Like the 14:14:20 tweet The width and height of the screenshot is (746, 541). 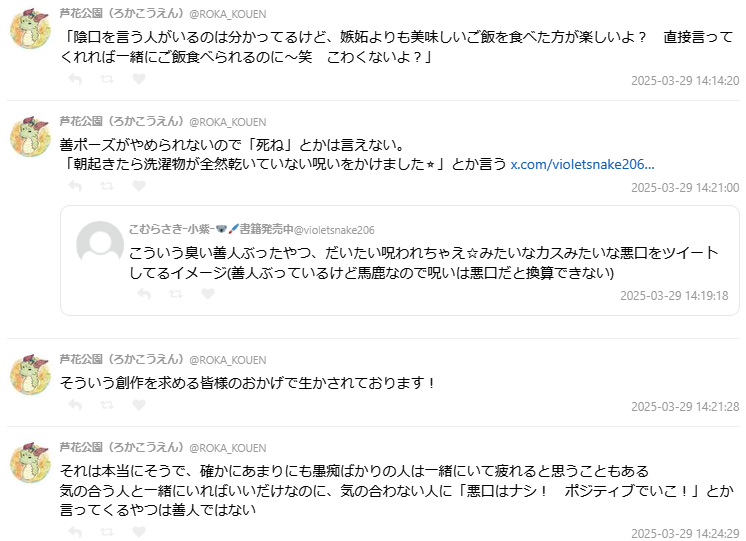pos(138,80)
